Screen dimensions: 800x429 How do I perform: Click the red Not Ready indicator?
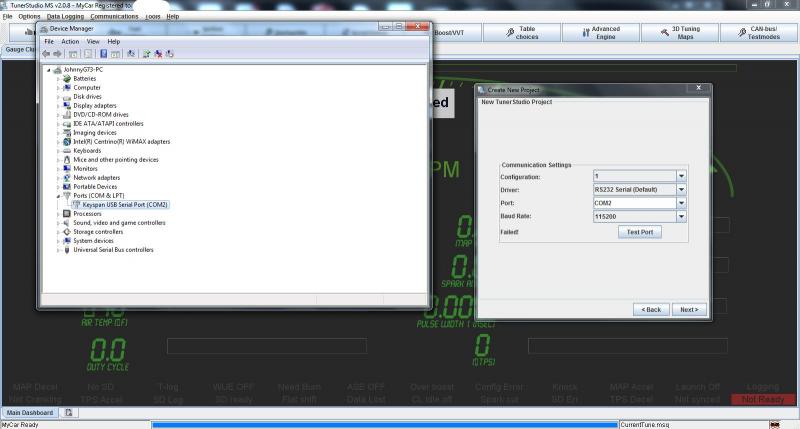[x=763, y=399]
